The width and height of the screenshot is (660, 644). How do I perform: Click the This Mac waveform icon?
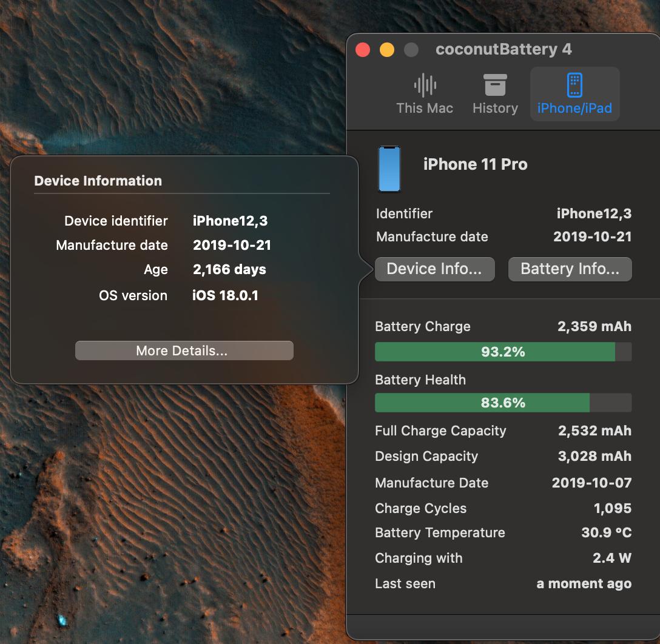click(x=425, y=86)
